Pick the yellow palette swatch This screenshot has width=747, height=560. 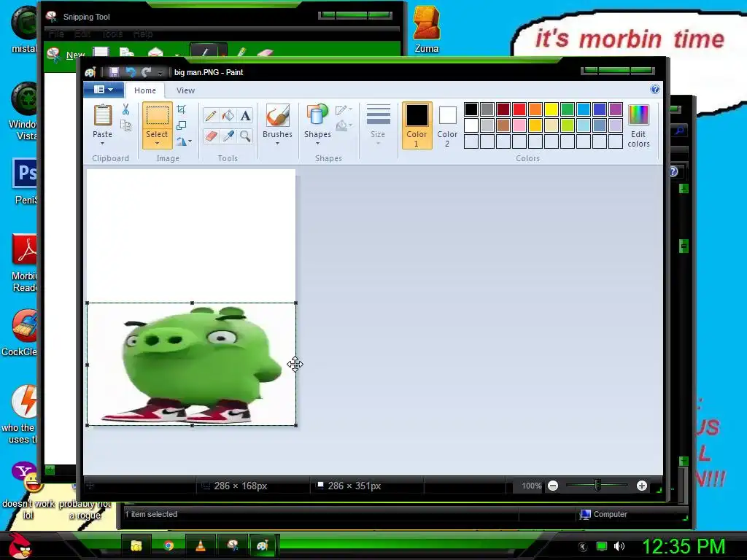pyautogui.click(x=551, y=109)
